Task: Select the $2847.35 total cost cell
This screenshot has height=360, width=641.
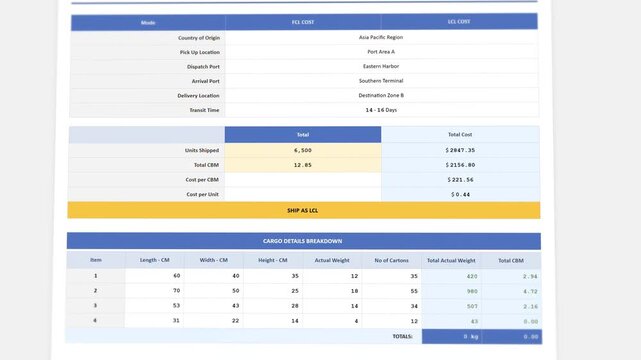Action: tap(460, 150)
